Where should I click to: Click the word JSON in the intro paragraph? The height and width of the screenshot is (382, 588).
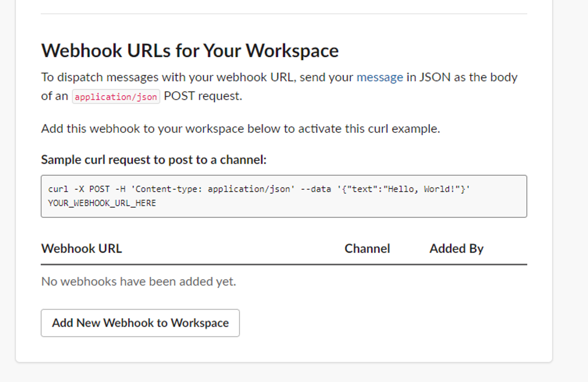click(x=435, y=78)
